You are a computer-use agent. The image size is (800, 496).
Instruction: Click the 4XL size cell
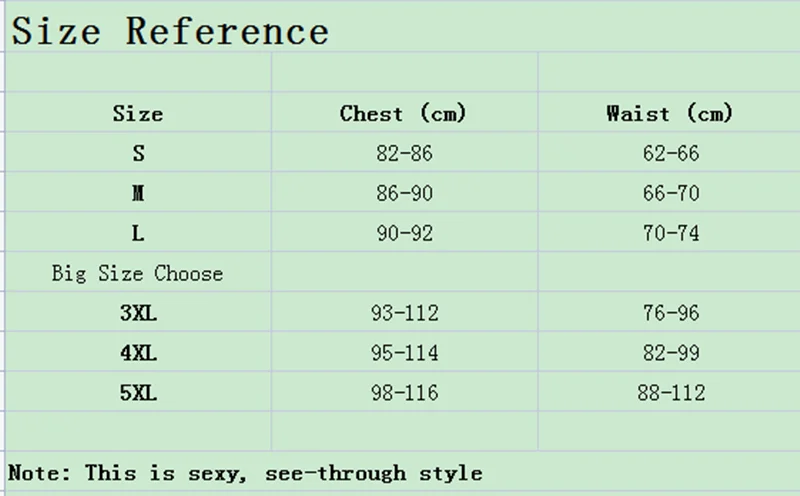pos(138,353)
